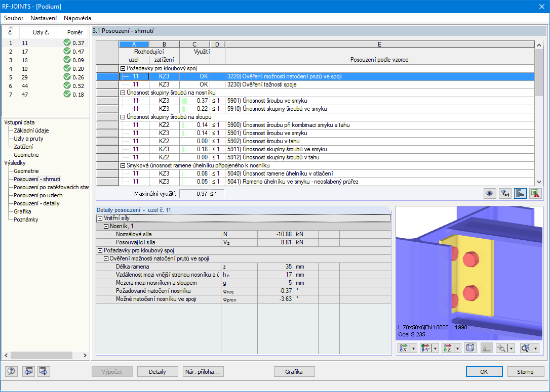Cancel with the Storno button
The image size is (550, 392).
pos(525,372)
